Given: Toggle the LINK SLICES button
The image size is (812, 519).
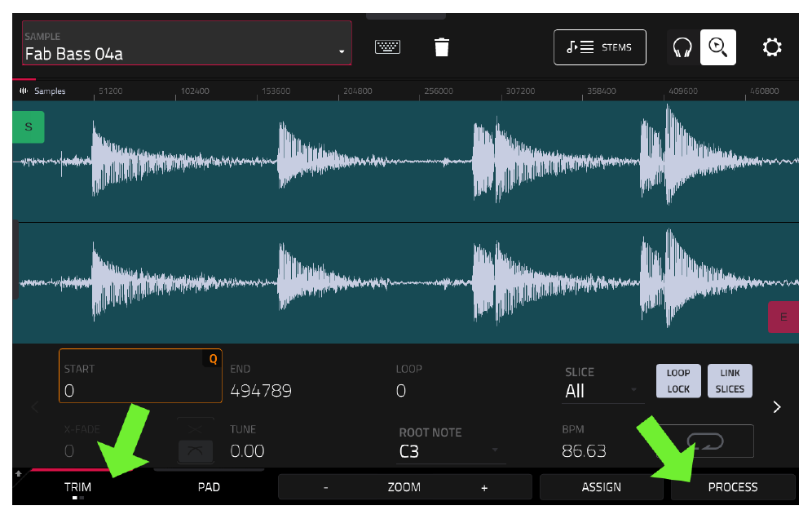Looking at the screenshot, I should click(730, 380).
